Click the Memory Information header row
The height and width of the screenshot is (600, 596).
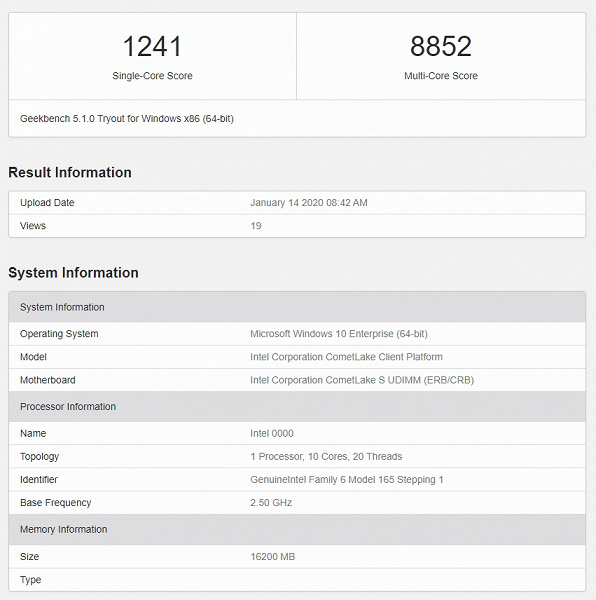[297, 530]
